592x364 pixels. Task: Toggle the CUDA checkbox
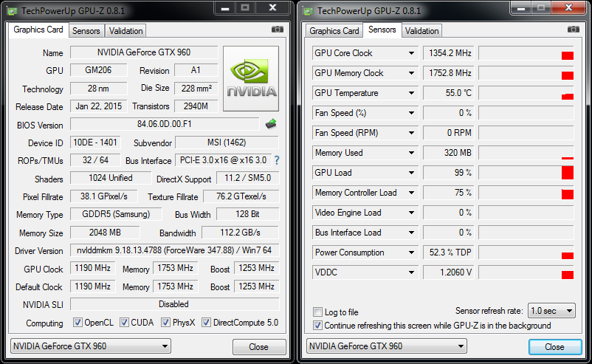(124, 323)
